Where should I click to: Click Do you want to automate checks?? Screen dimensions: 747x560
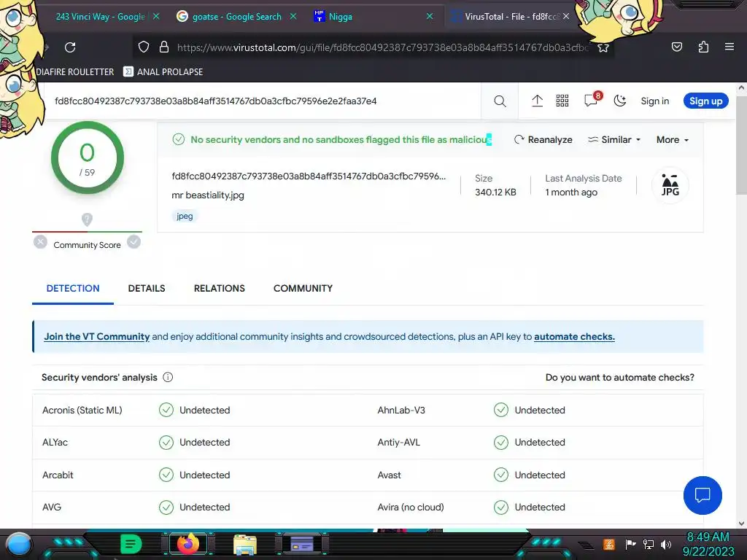click(620, 377)
